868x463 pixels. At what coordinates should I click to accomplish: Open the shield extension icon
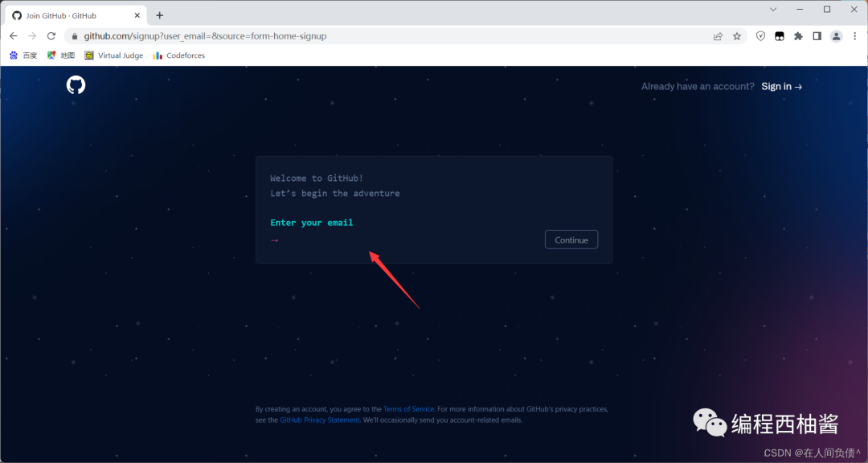click(760, 36)
